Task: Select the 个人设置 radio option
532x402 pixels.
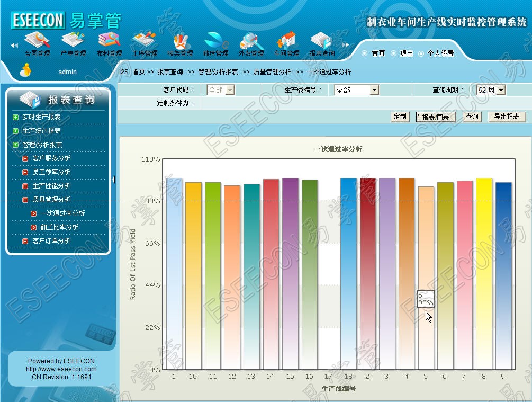Action: [x=421, y=53]
